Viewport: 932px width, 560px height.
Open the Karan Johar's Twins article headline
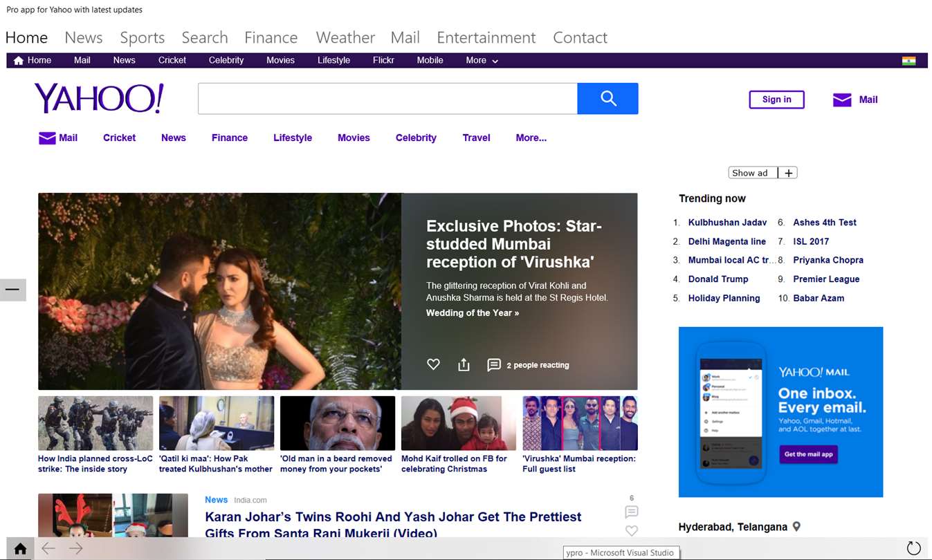[x=393, y=525]
